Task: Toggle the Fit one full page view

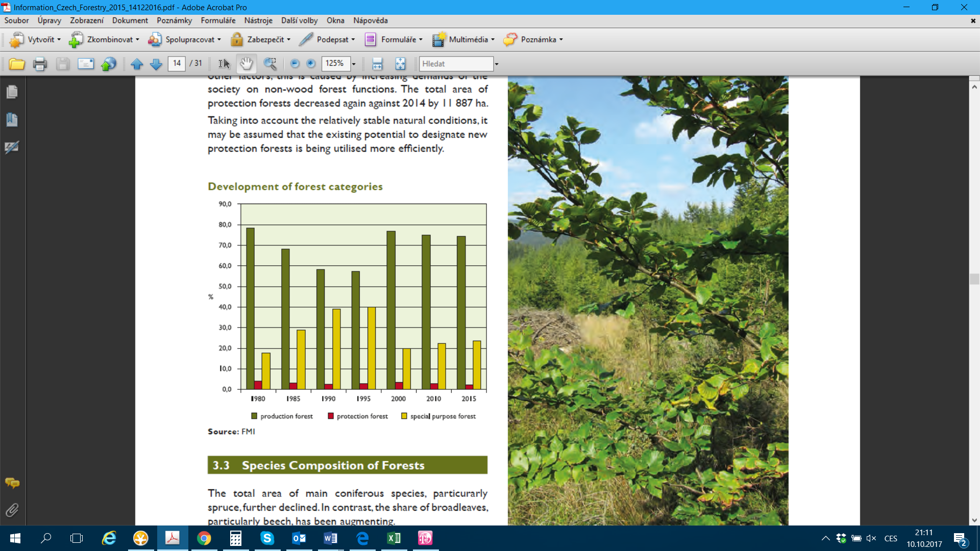Action: tap(400, 64)
